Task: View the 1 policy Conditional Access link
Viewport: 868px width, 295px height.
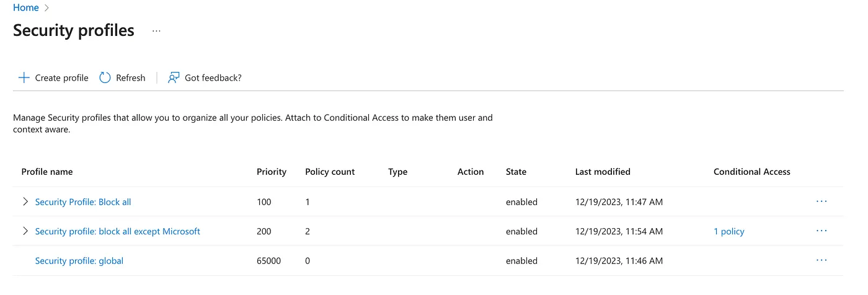Action: [728, 232]
